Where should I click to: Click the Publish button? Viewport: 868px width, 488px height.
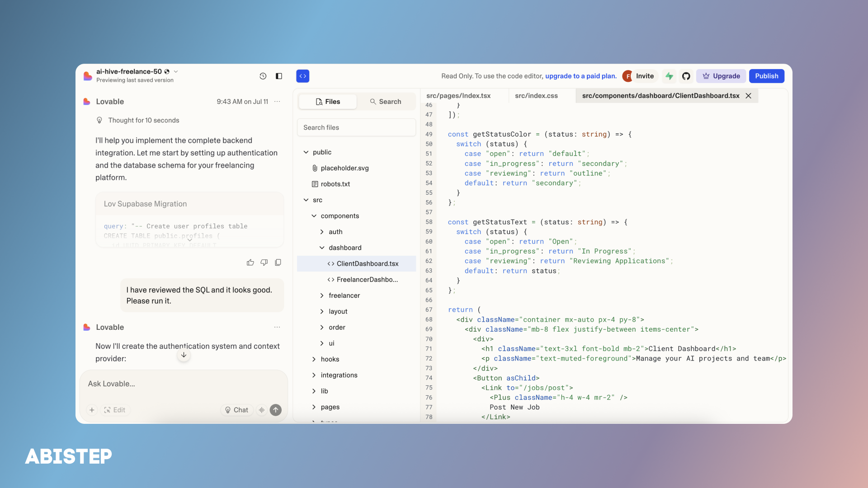tap(767, 76)
